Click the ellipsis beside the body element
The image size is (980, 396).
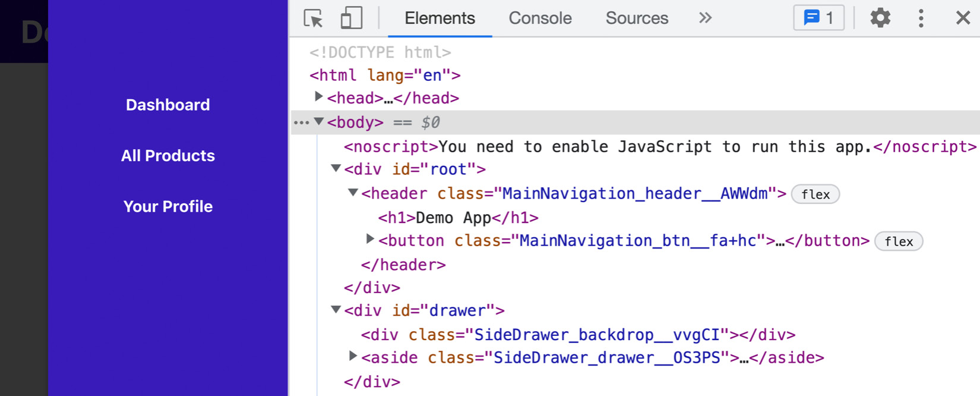click(x=301, y=123)
